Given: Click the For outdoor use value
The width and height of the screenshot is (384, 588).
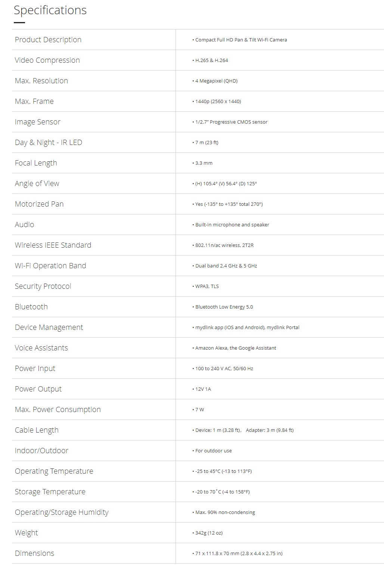Looking at the screenshot, I should 213,451.
